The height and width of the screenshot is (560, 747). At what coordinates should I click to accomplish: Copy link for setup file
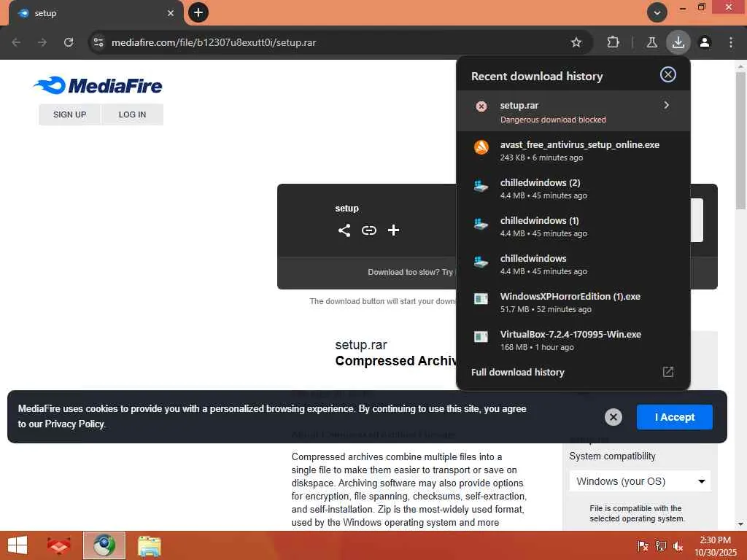coord(369,230)
